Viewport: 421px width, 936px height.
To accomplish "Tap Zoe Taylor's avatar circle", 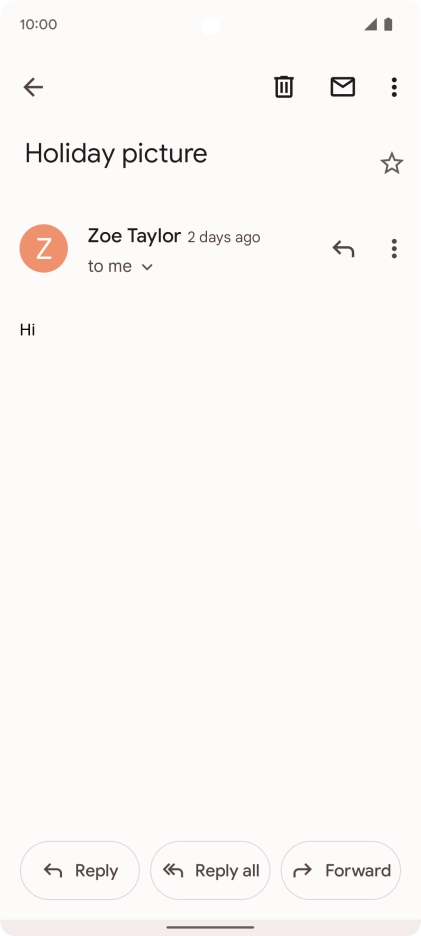I will 44,248.
